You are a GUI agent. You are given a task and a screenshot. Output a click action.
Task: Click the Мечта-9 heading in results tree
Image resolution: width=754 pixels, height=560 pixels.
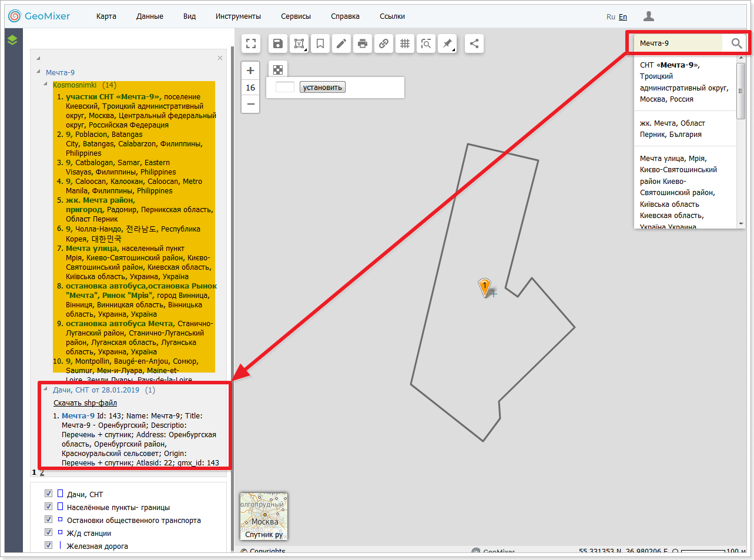click(x=60, y=73)
